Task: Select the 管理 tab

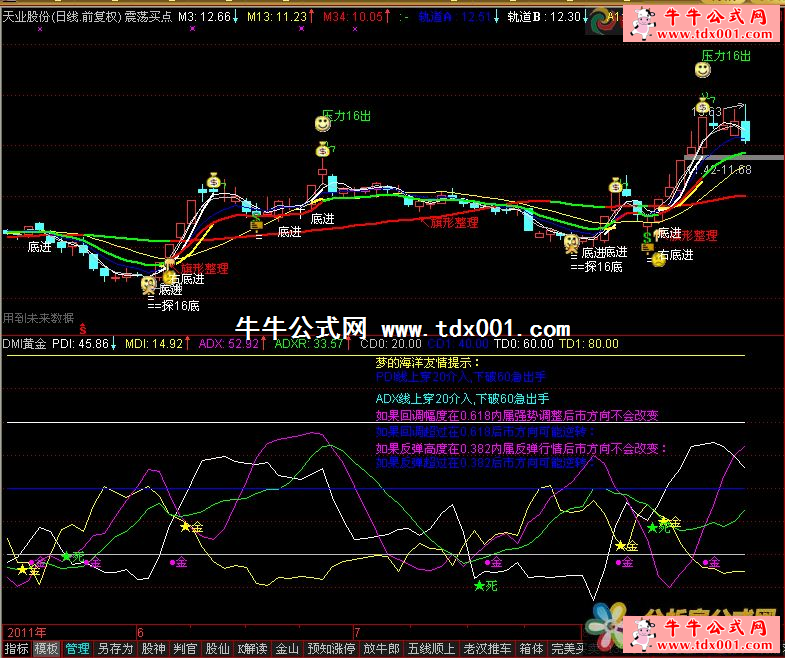Action: [77, 648]
